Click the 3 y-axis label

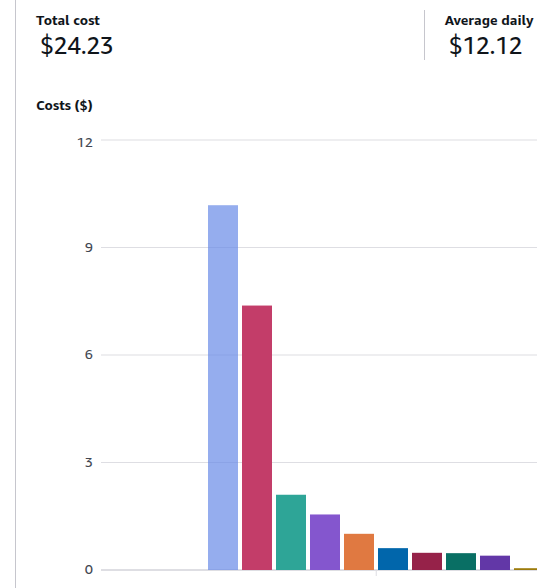pyautogui.click(x=88, y=462)
